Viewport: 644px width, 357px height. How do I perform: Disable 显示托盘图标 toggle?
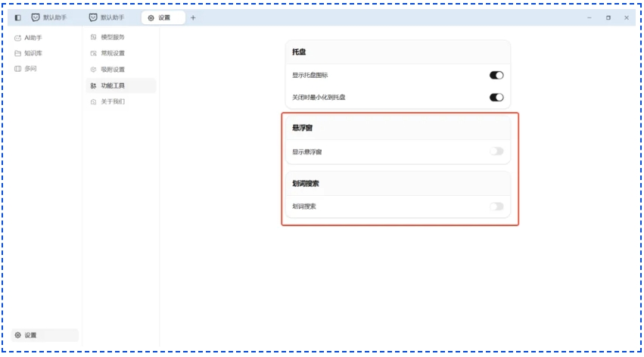(x=496, y=75)
